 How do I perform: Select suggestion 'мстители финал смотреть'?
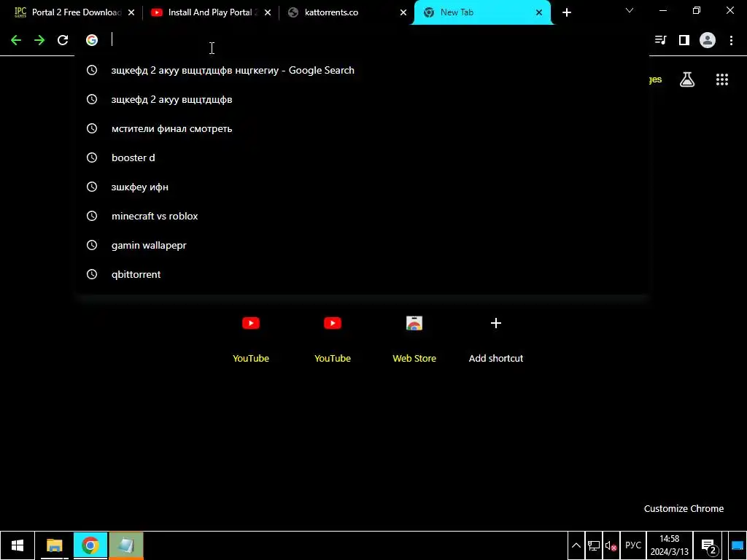(362, 128)
